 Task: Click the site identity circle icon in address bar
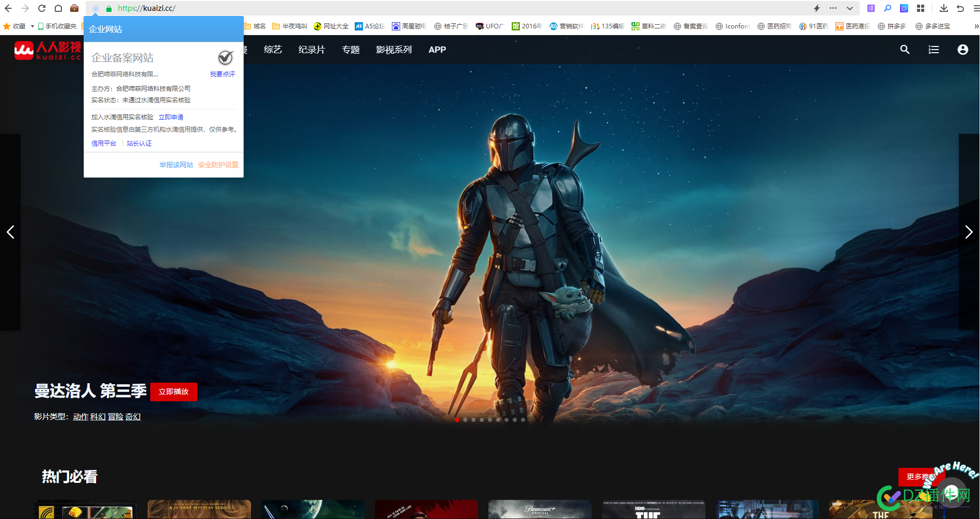(95, 9)
